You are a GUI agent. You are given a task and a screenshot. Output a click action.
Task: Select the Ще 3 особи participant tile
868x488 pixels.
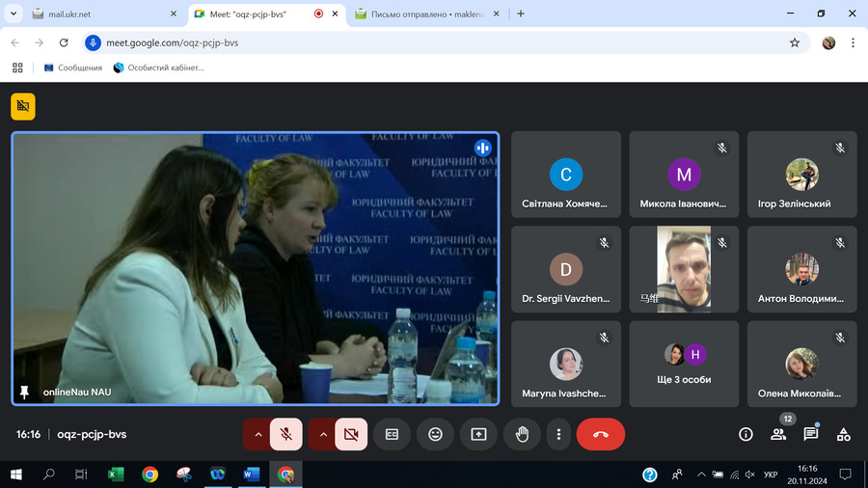[x=684, y=365]
